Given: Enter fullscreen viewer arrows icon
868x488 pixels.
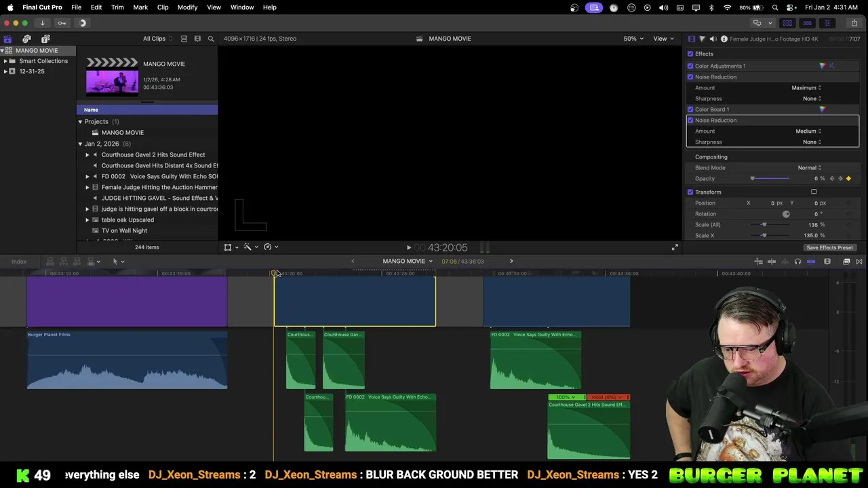Looking at the screenshot, I should click(674, 247).
